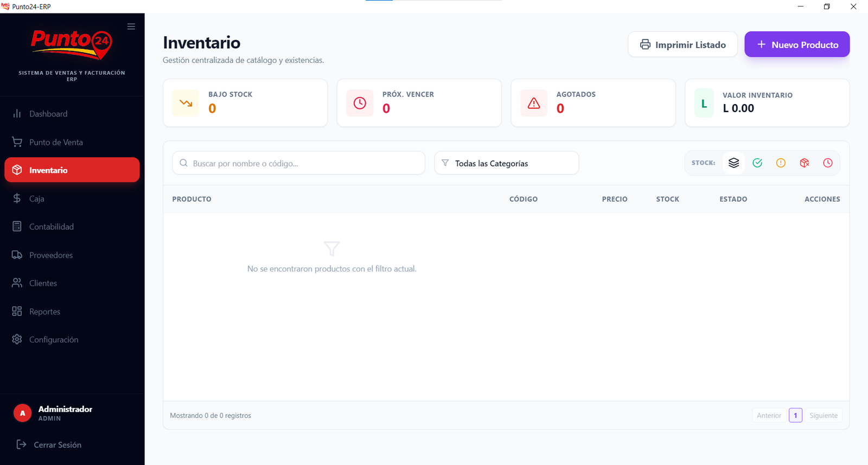Click the Administrador avatar circle
Image resolution: width=868 pixels, height=465 pixels.
pos(22,413)
